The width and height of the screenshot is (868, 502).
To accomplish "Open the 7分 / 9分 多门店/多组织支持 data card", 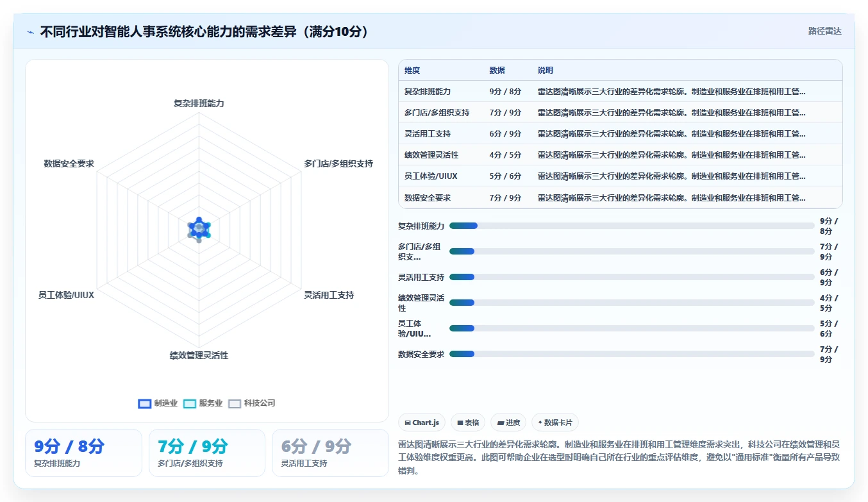I will (207, 453).
